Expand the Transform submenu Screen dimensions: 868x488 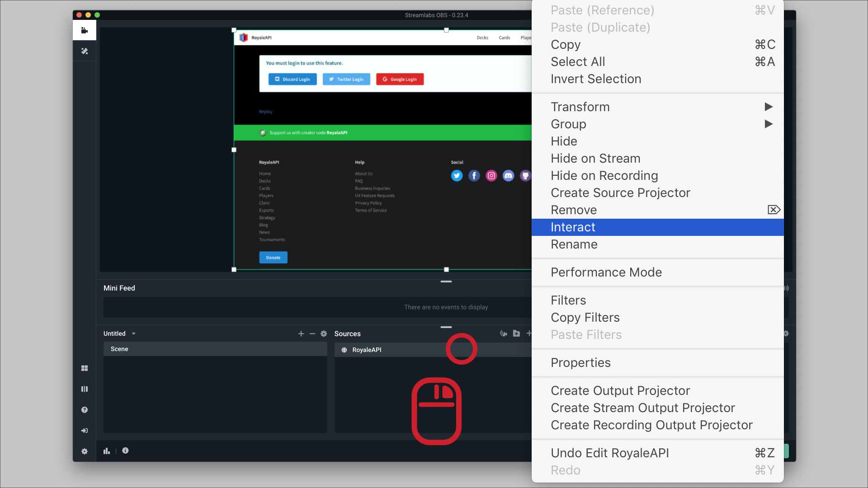658,107
